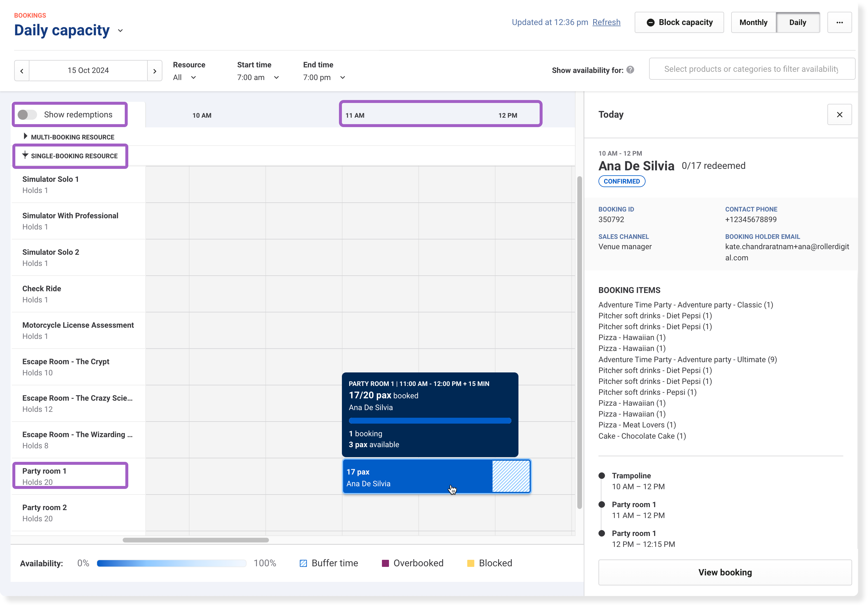Click the Motorcycle License Assessment resource row
The height and width of the screenshot is (606, 868).
pyautogui.click(x=79, y=330)
